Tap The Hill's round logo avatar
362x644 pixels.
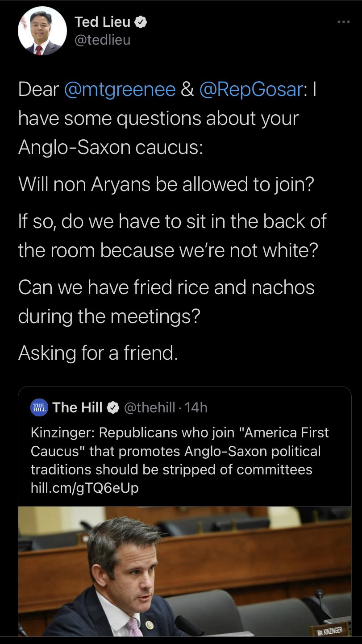[39, 407]
